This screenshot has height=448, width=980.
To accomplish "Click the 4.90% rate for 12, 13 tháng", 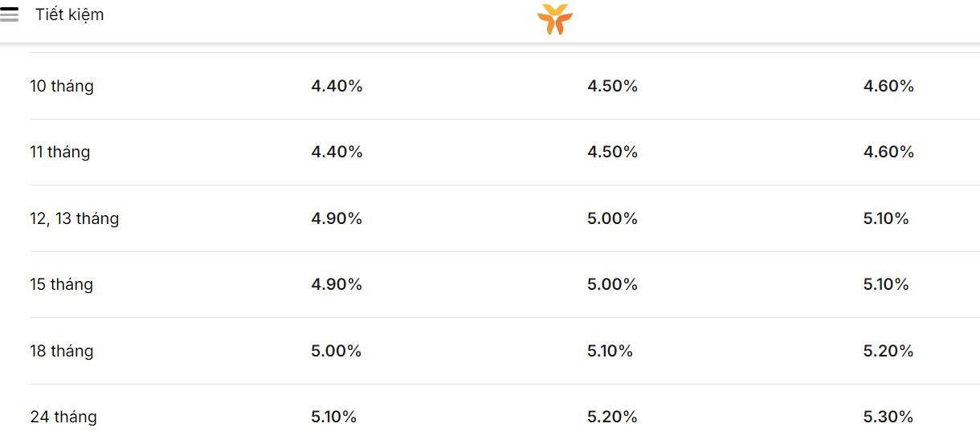I will tap(337, 218).
